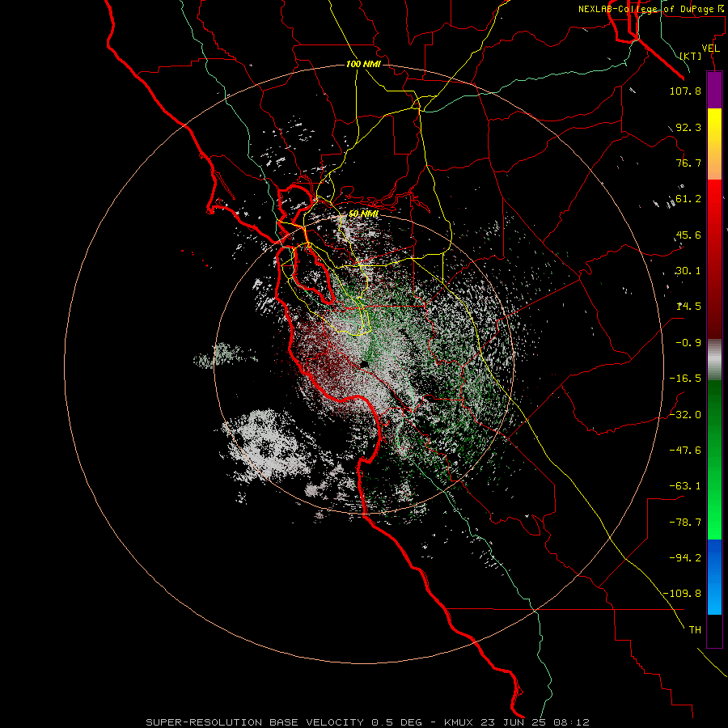Click the 107.8 legend value
Viewport: 728px width, 728px height.
685,91
